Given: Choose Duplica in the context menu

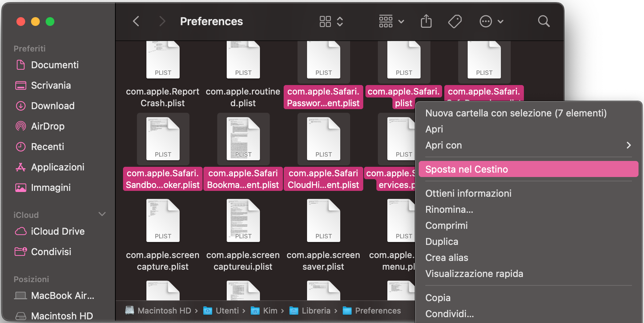Looking at the screenshot, I should 442,242.
